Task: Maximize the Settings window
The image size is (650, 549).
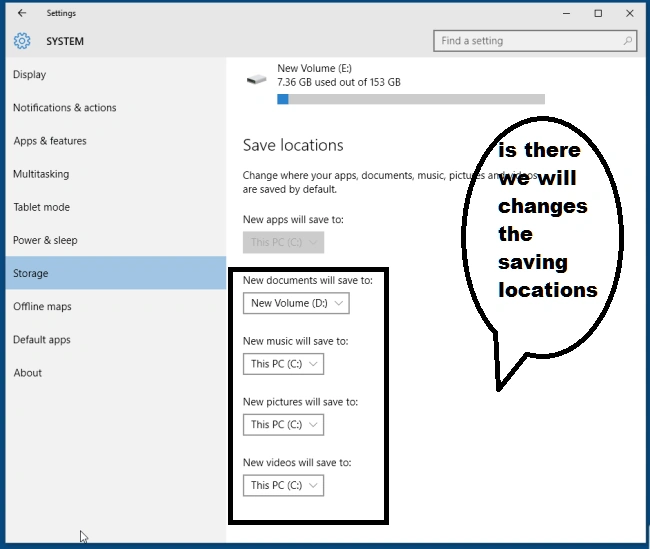Action: coord(598,13)
